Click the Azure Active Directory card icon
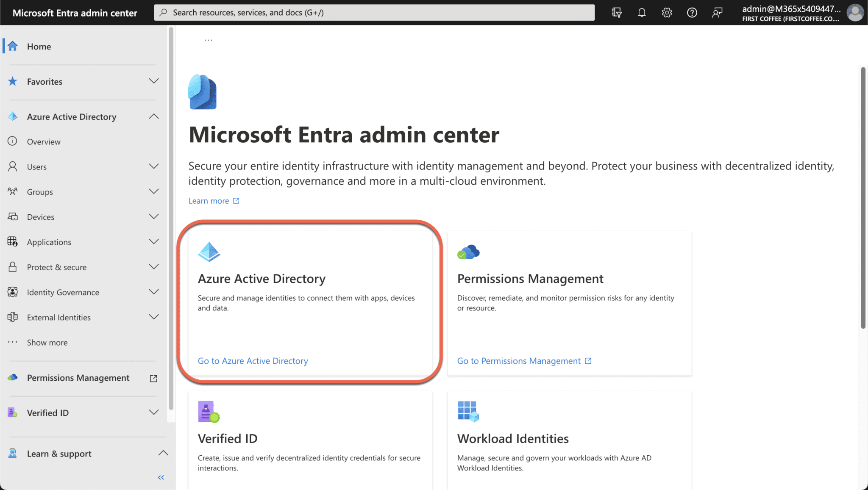Viewport: 868px width, 490px height. pyautogui.click(x=209, y=251)
